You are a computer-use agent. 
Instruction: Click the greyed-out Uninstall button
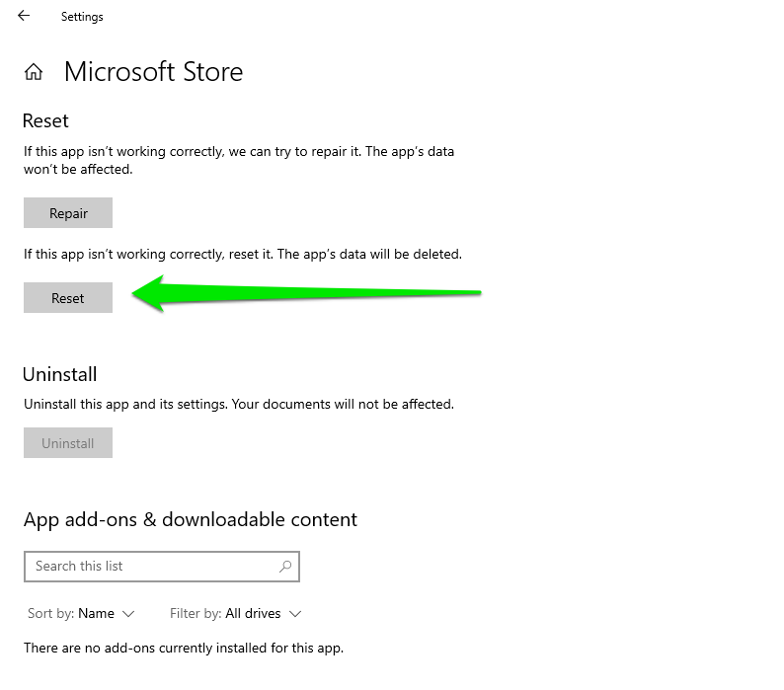tap(68, 443)
